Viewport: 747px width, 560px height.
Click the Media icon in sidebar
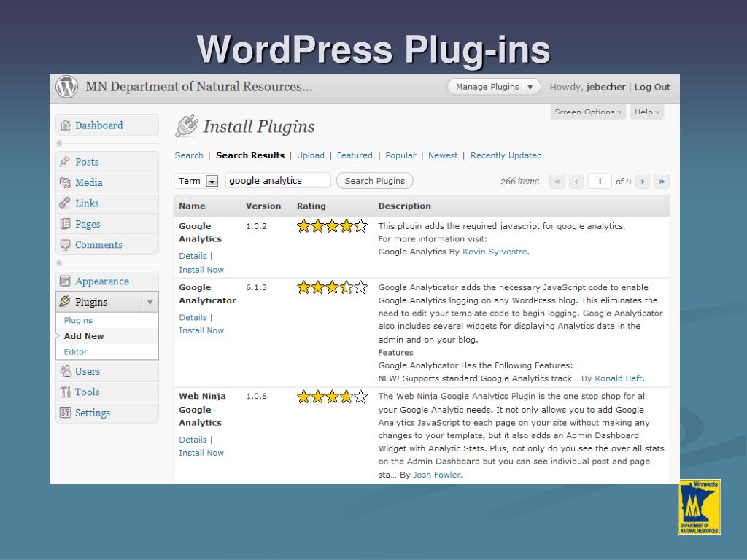click(x=65, y=182)
